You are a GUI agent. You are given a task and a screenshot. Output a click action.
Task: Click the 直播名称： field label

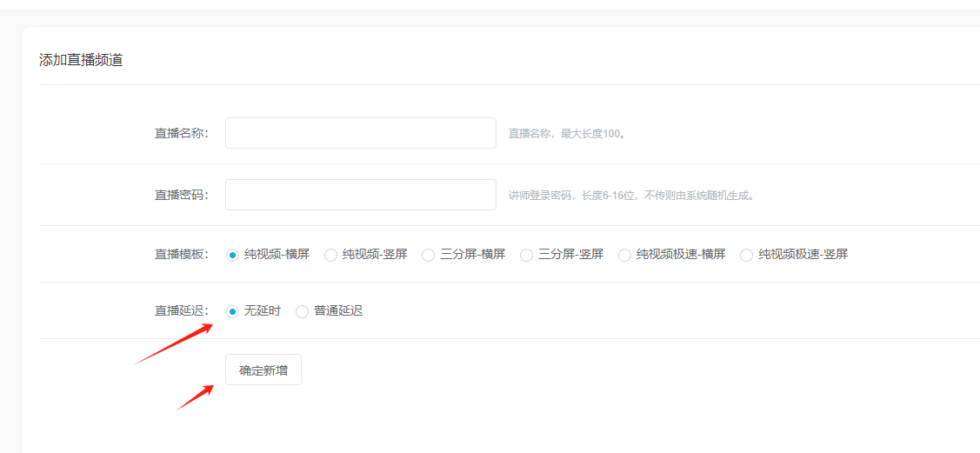(181, 133)
